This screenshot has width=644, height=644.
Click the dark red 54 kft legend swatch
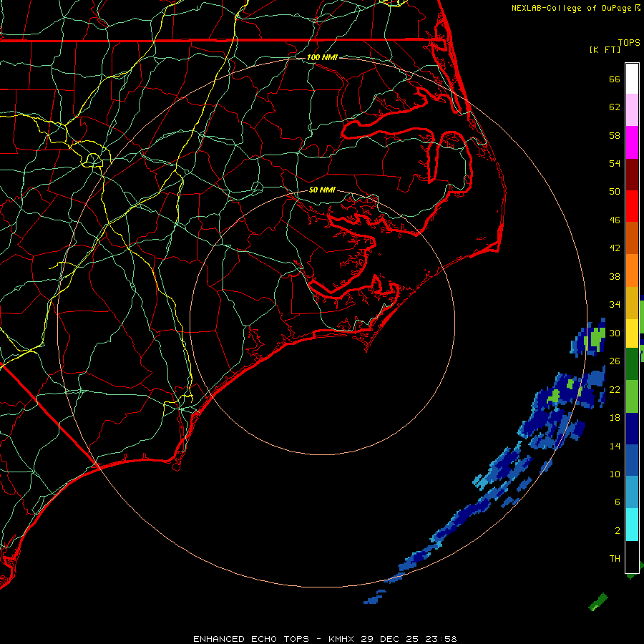[632, 174]
